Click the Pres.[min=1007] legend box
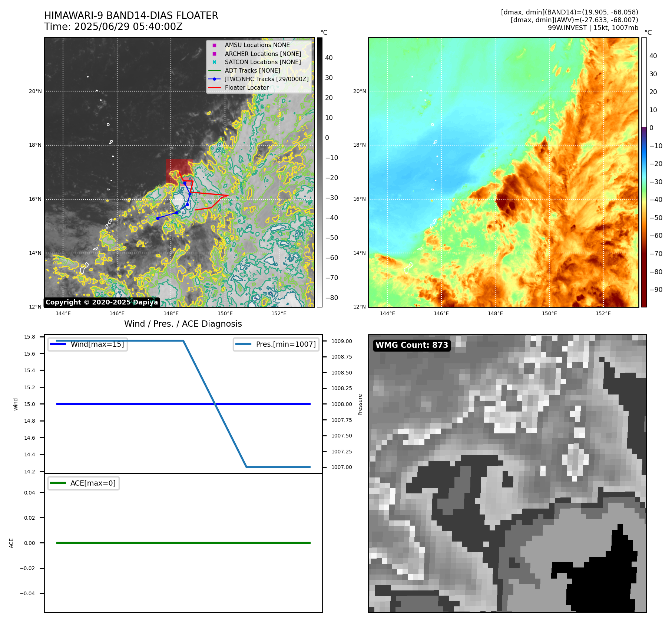The image size is (672, 626). [x=276, y=344]
